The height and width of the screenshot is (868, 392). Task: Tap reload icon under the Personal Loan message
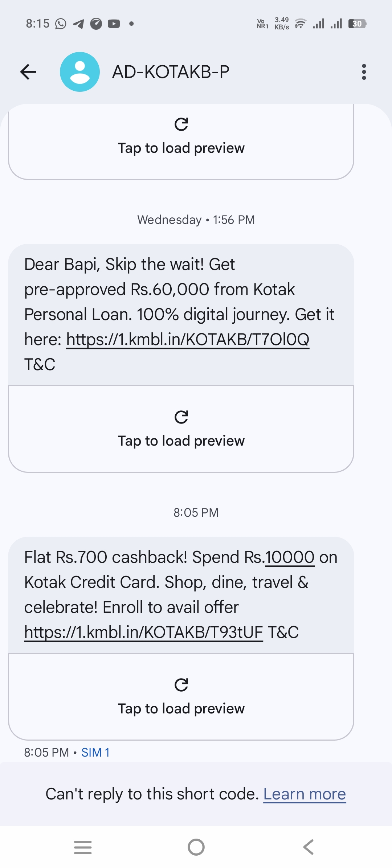coord(181,417)
